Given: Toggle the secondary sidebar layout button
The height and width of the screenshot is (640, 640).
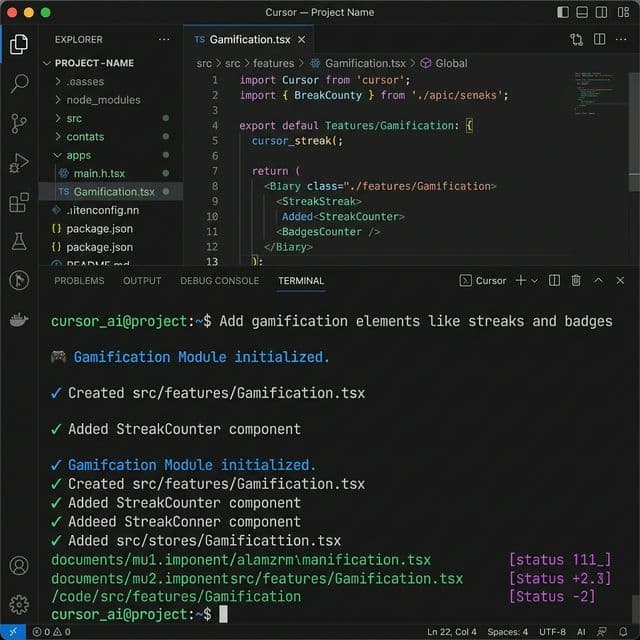Looking at the screenshot, I should 601,12.
